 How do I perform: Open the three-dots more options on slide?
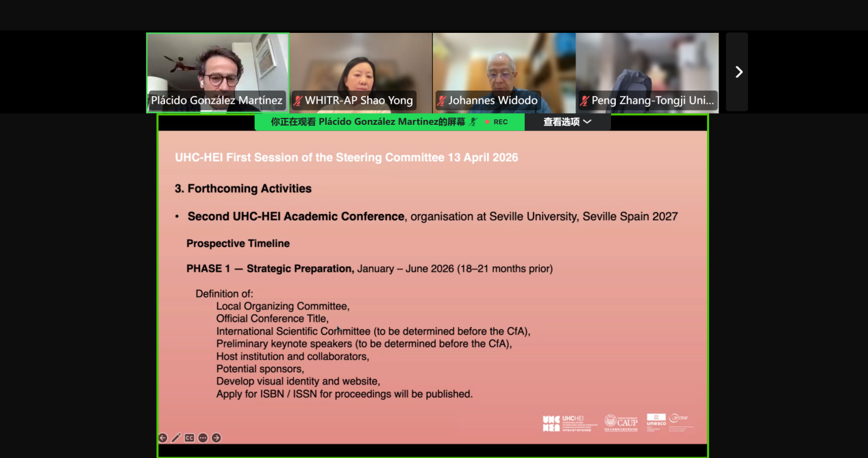[203, 437]
